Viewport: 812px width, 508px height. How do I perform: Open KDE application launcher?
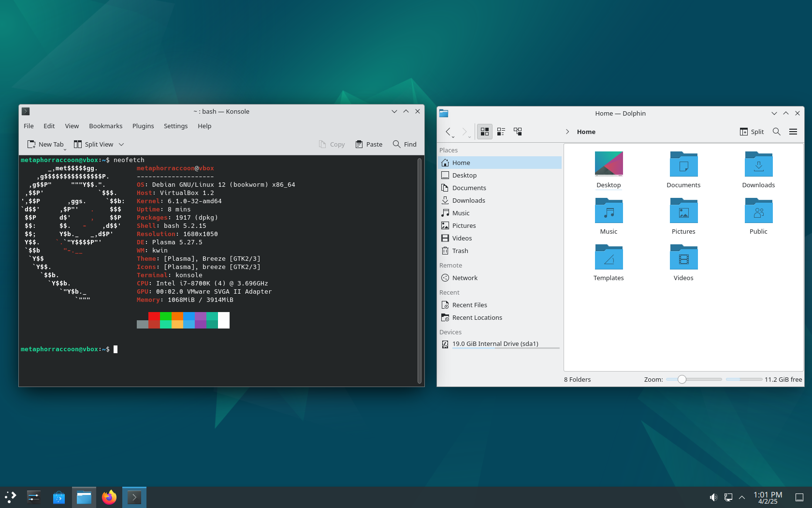click(11, 497)
